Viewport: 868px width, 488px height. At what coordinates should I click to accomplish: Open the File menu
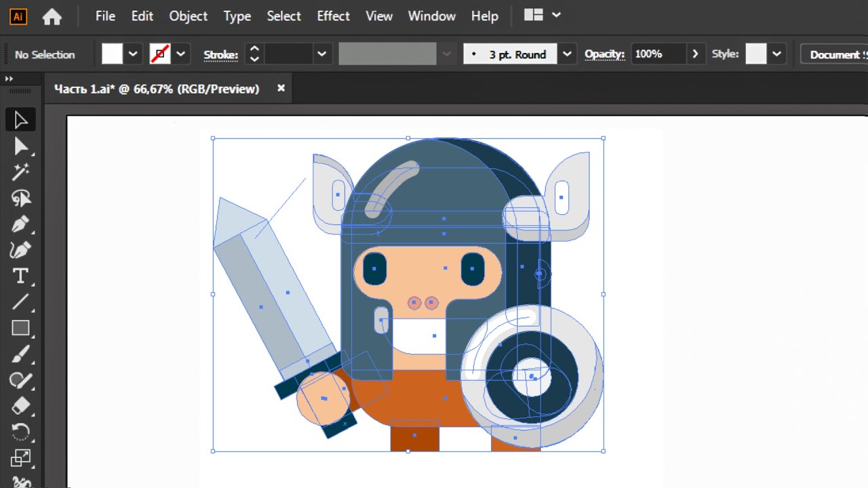click(105, 16)
